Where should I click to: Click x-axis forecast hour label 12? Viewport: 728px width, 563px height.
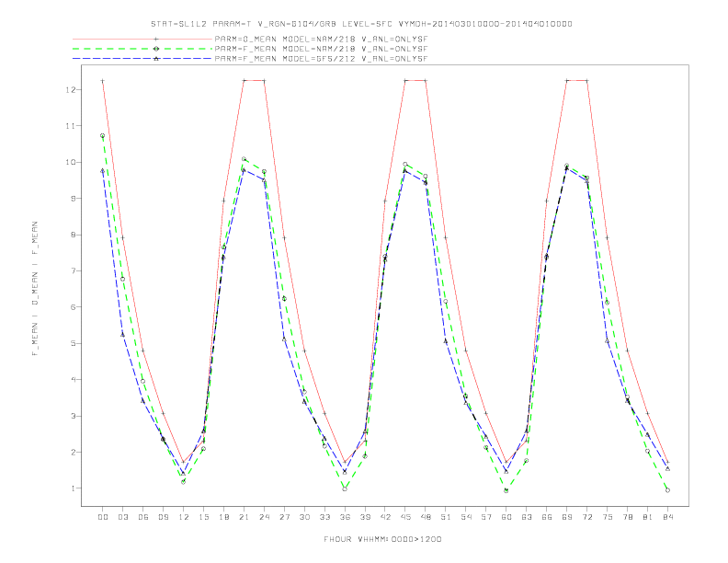coord(184,517)
